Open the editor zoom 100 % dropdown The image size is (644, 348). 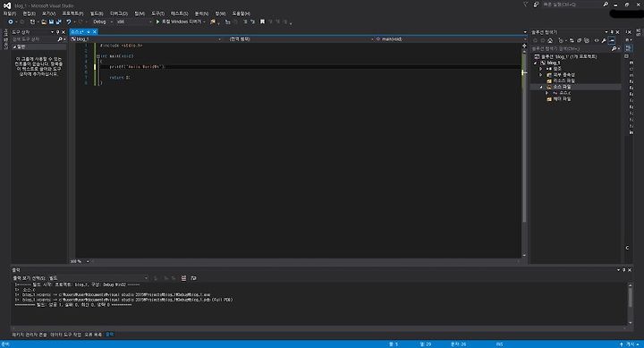coord(80,261)
